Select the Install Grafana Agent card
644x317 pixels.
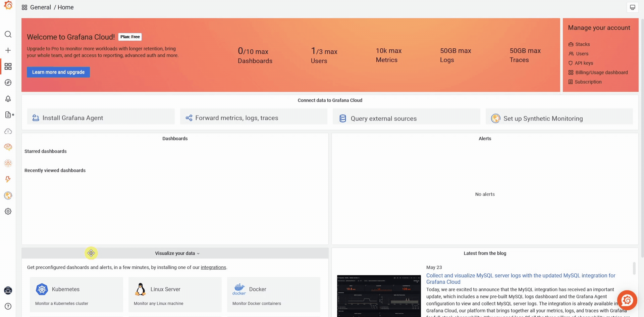click(101, 118)
